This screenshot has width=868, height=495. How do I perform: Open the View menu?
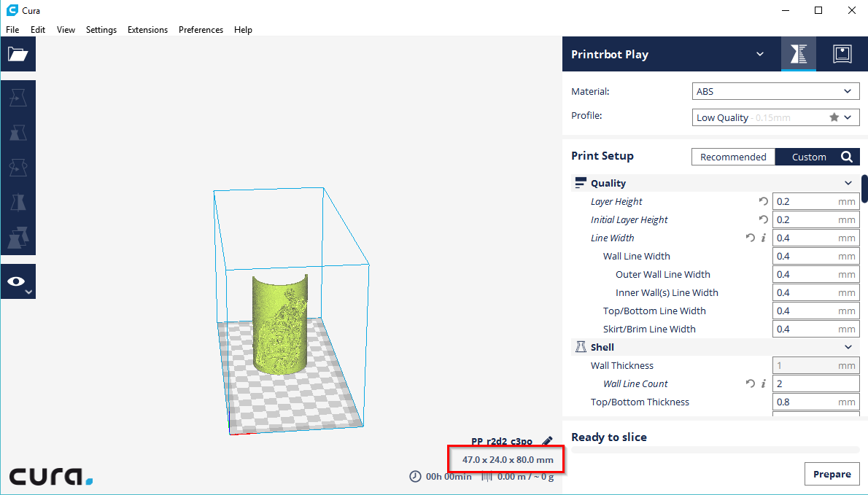pyautogui.click(x=66, y=30)
